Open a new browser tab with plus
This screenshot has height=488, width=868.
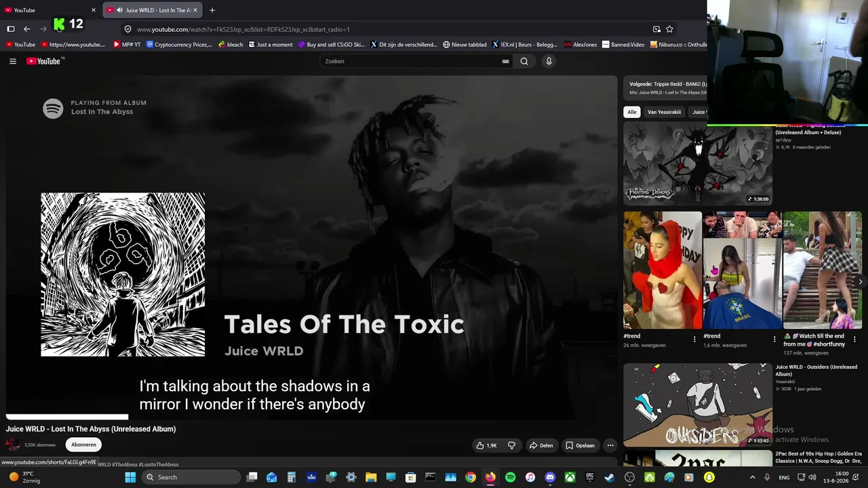(x=212, y=10)
